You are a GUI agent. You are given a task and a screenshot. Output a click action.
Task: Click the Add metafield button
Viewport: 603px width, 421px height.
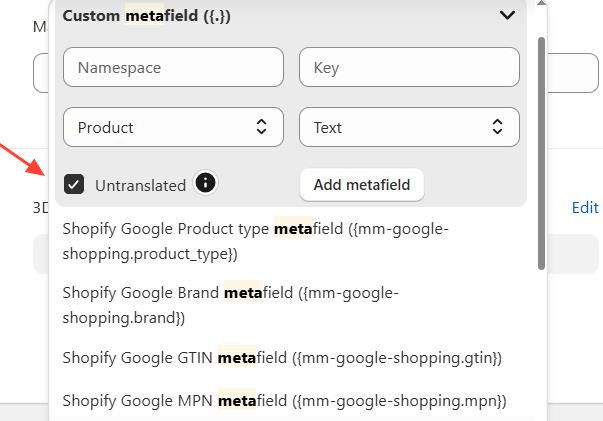pyautogui.click(x=362, y=185)
